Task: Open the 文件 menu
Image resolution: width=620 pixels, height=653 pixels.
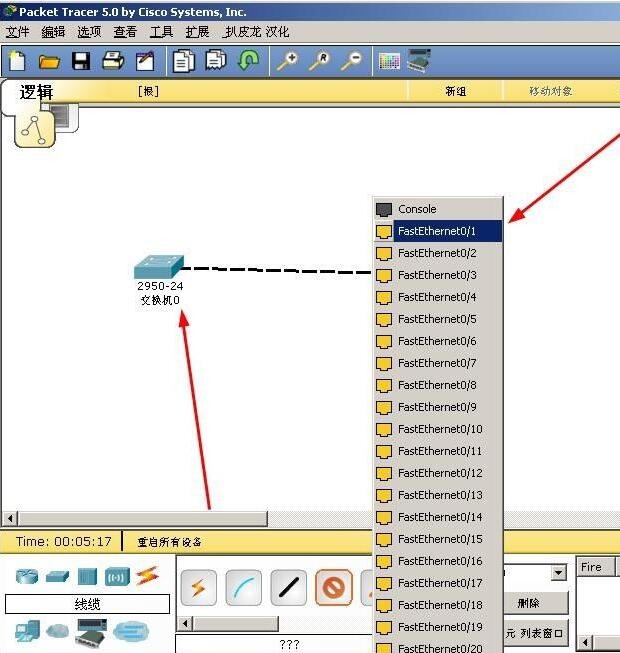Action: click(x=17, y=32)
